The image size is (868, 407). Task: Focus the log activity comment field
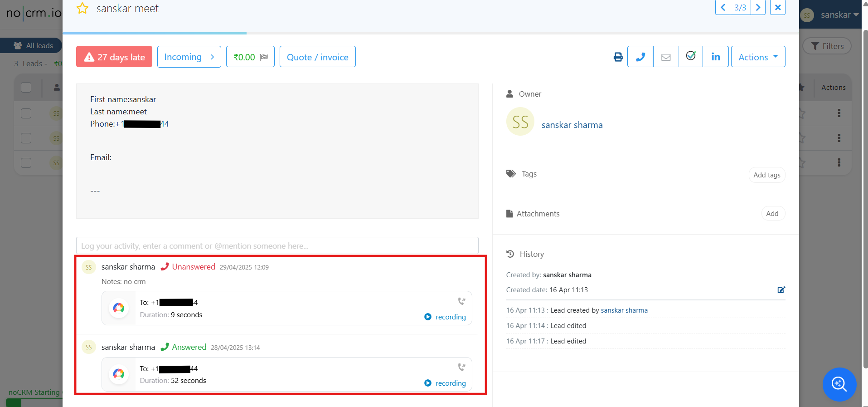tap(277, 245)
